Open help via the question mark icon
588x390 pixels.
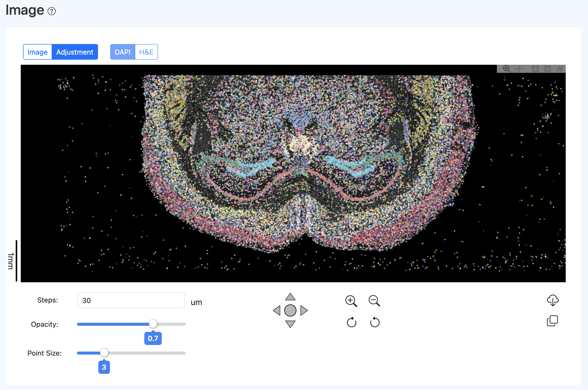[51, 11]
